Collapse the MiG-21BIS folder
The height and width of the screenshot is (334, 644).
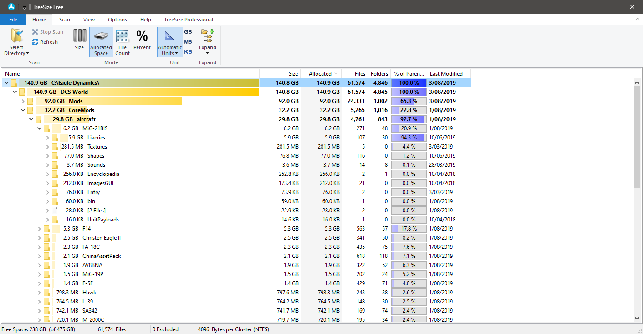click(x=40, y=128)
